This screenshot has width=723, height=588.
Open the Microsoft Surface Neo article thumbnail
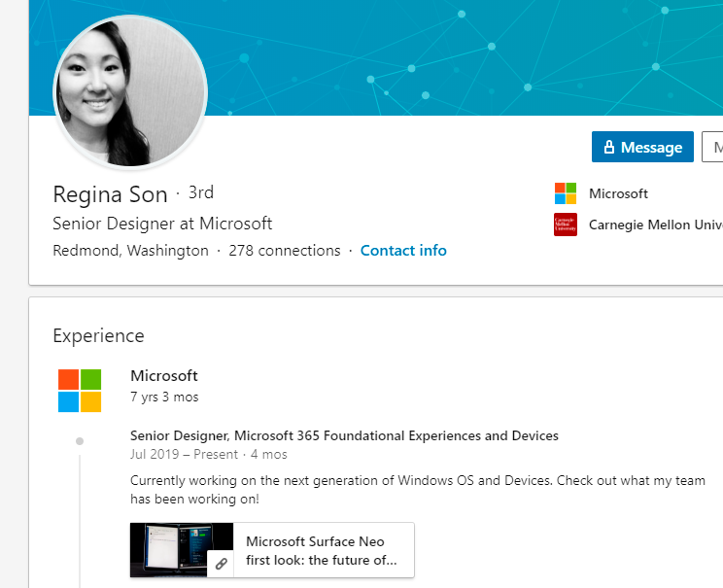[x=182, y=550]
